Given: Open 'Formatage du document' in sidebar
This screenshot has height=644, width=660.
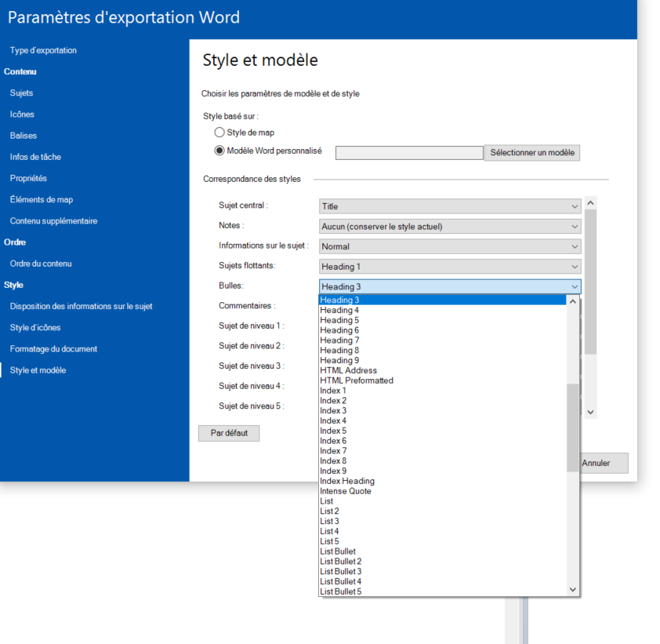Looking at the screenshot, I should click(53, 349).
